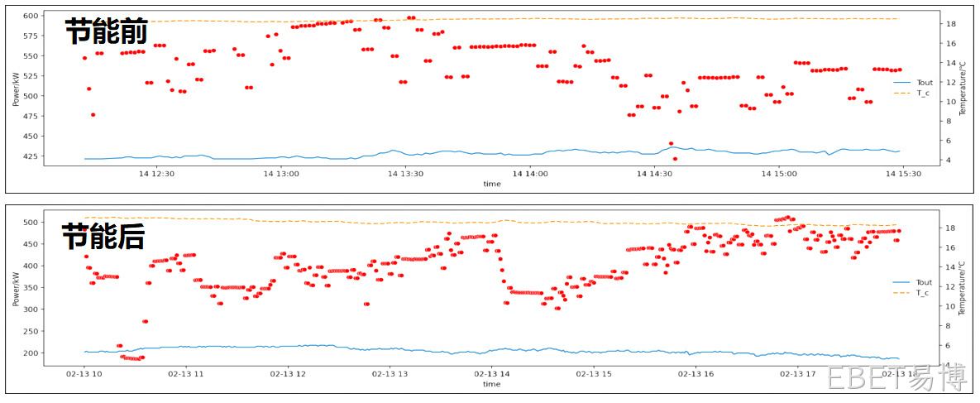The width and height of the screenshot is (980, 403).
Task: Click the 14 15:00 tick on top chart
Action: click(779, 174)
